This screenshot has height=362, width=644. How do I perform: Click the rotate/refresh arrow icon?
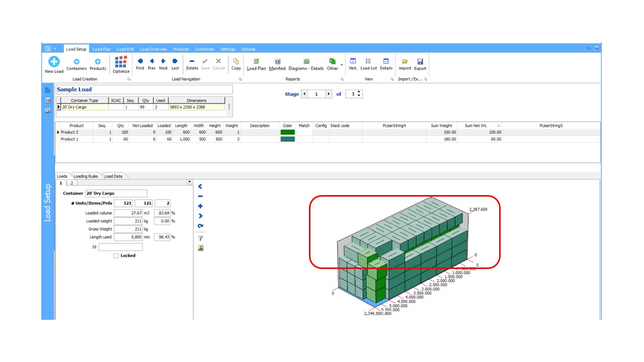pyautogui.click(x=200, y=226)
